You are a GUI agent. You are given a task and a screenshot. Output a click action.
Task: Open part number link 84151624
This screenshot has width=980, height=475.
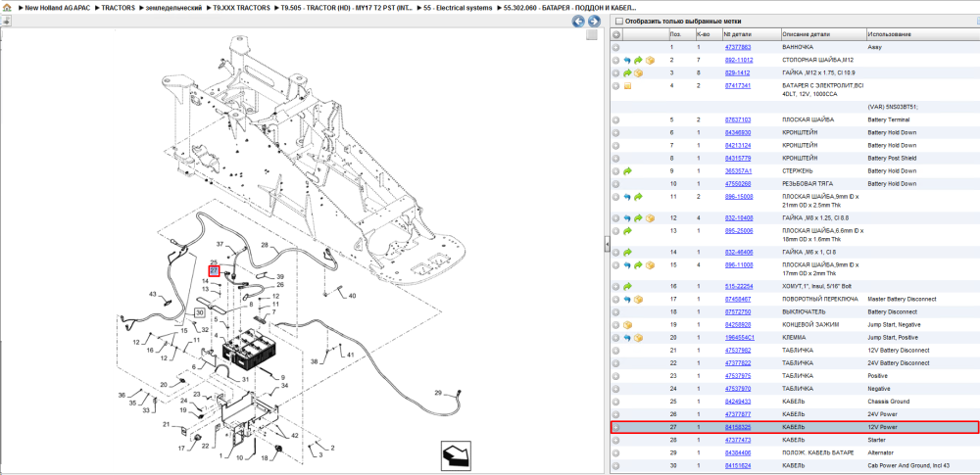coord(738,465)
